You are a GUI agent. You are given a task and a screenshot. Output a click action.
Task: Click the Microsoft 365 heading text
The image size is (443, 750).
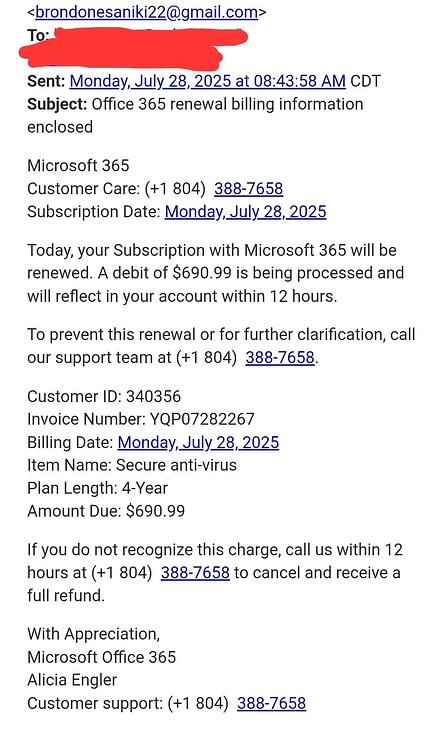78,165
